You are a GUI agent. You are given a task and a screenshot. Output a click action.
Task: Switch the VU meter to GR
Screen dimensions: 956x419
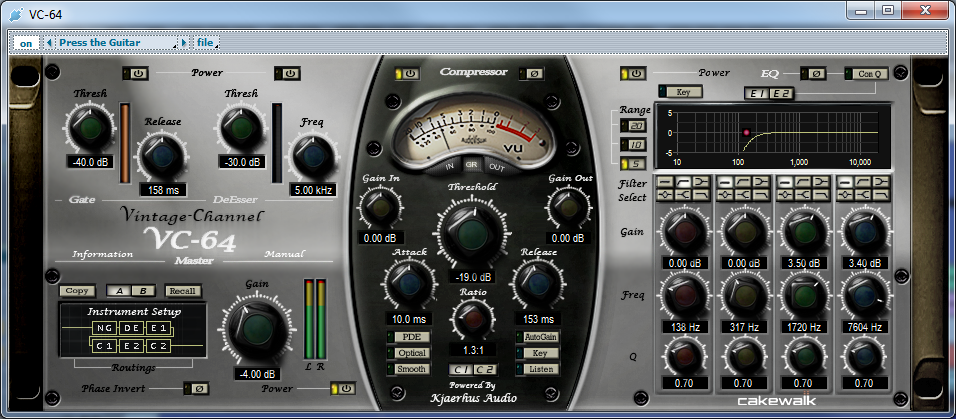pyautogui.click(x=471, y=165)
